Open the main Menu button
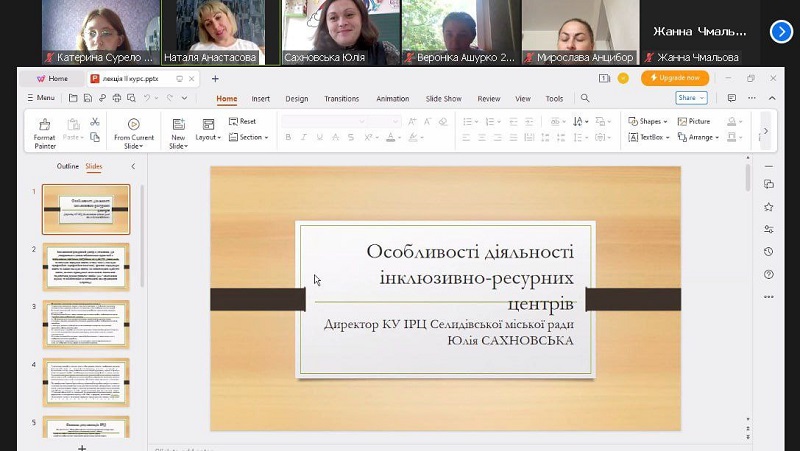The image size is (800, 451). (42, 98)
